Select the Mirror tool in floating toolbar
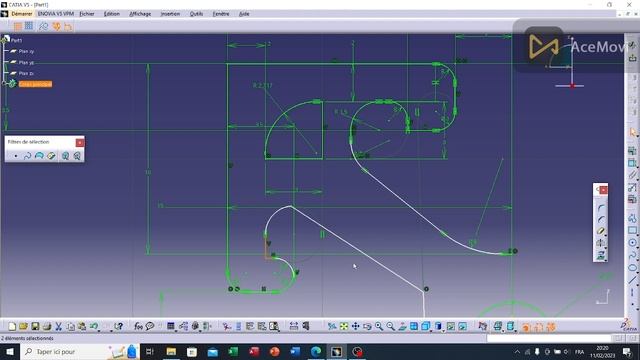The width and height of the screenshot is (640, 360). (600, 243)
